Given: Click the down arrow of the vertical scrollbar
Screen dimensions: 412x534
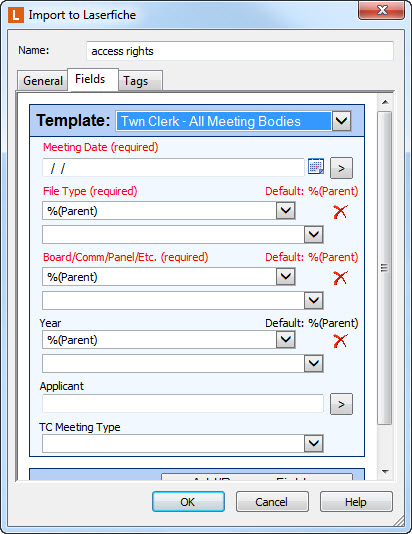Looking at the screenshot, I should point(385,472).
